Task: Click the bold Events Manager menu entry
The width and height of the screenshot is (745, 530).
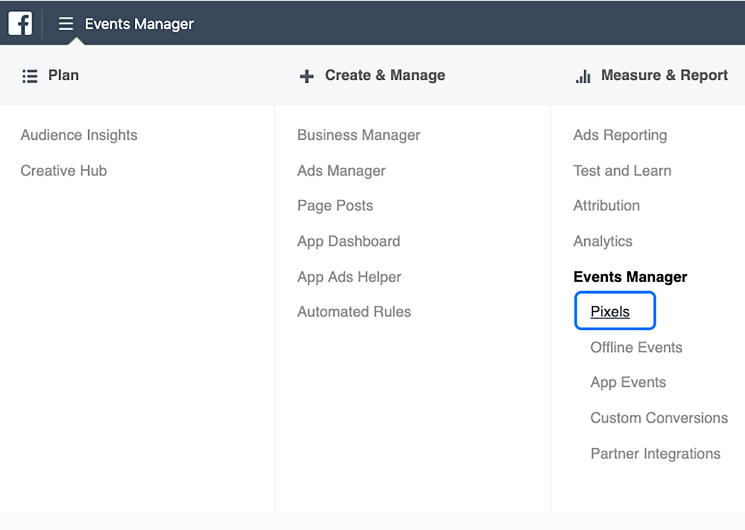Action: [630, 277]
